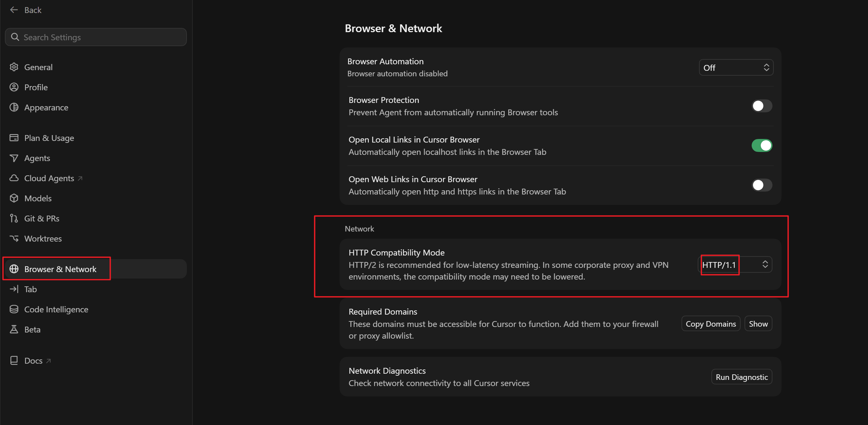Click the Browser & Network globe icon
This screenshot has height=425, width=868.
pos(14,269)
